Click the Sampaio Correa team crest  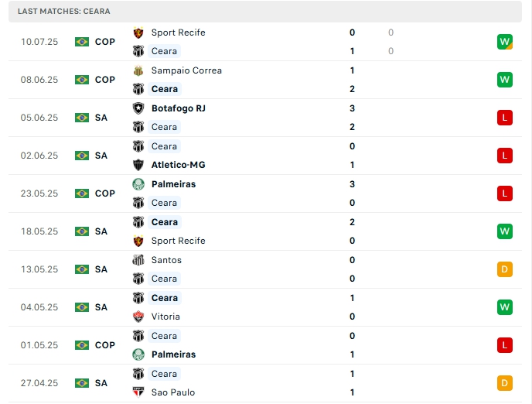pos(138,70)
